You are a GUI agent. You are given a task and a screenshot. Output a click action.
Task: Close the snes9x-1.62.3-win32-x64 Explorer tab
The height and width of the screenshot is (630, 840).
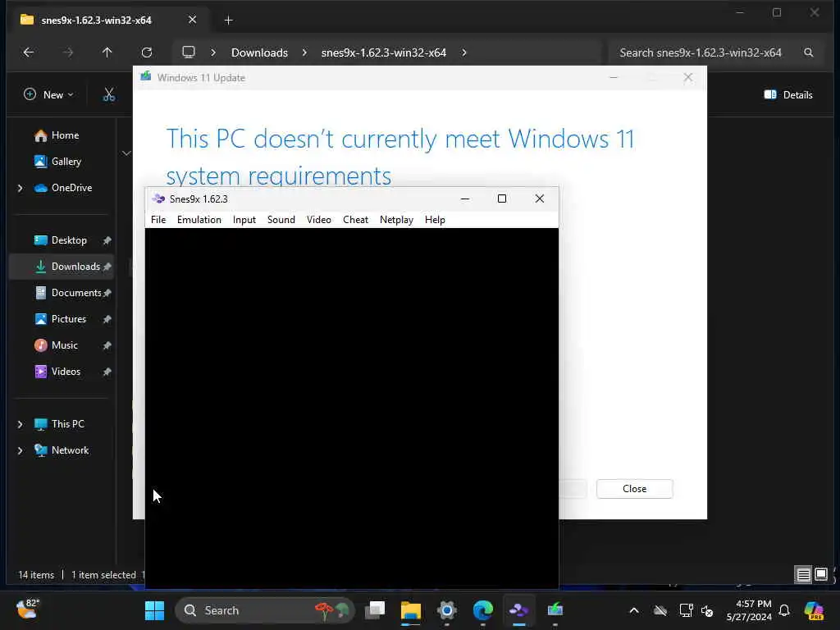point(192,20)
